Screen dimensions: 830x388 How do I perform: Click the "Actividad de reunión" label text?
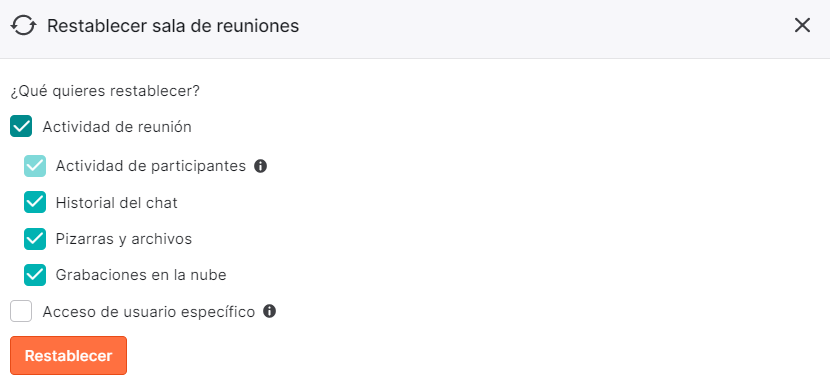coord(117,127)
